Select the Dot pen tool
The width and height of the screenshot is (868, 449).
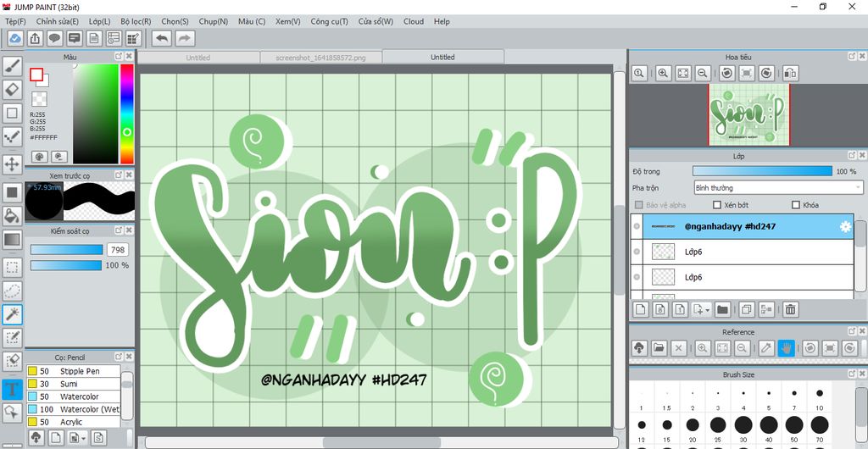[12, 136]
